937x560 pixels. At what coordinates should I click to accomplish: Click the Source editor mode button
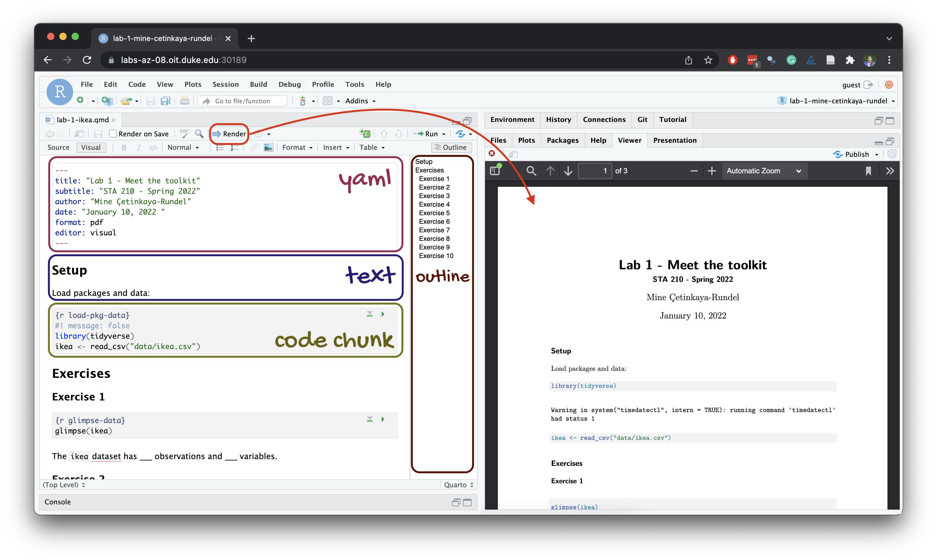[x=59, y=147]
